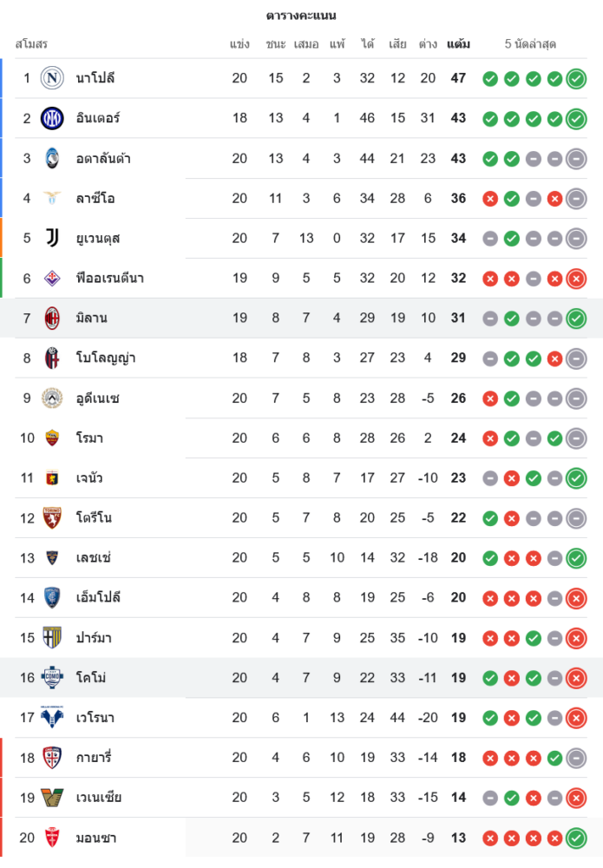
Task: Select the โคโม่ table row
Action: coord(301,678)
